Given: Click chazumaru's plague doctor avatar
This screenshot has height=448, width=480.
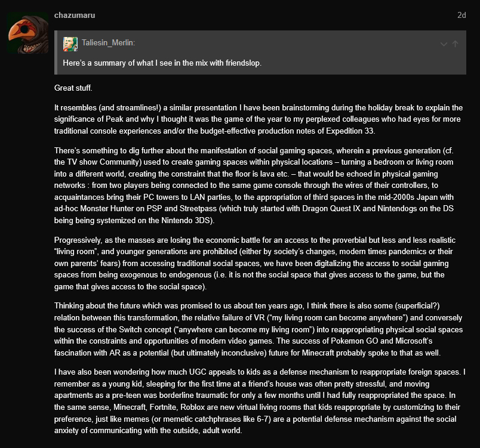Looking at the screenshot, I should click(27, 33).
